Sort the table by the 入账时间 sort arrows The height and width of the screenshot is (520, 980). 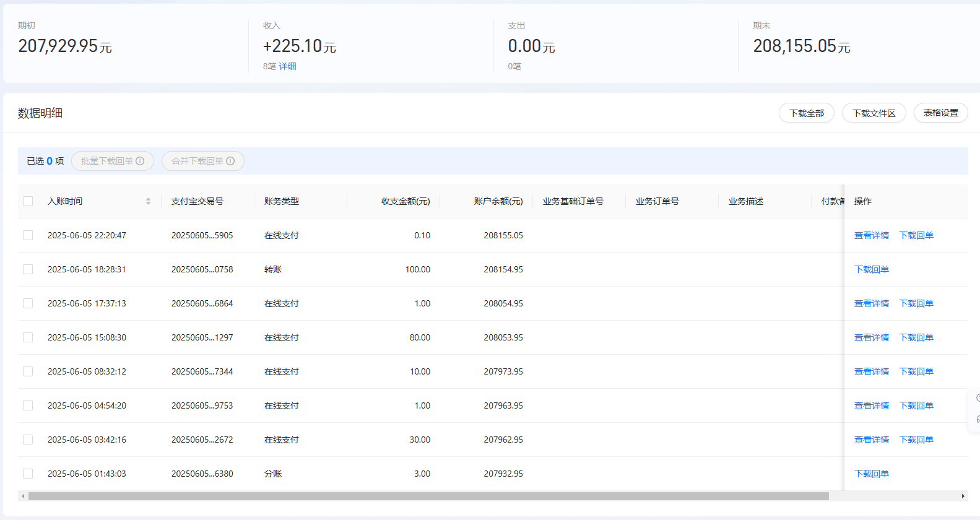[148, 201]
